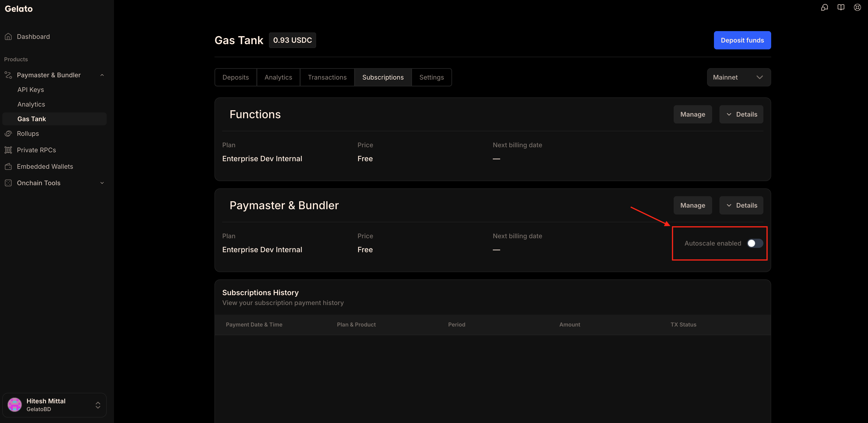This screenshot has height=423, width=868.
Task: Go to Dashboard from the sidebar
Action: [33, 37]
